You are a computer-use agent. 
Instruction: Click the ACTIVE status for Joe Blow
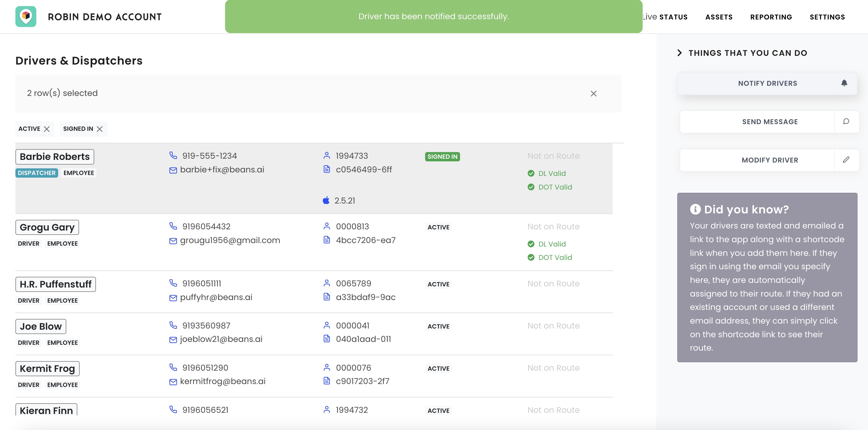pyautogui.click(x=439, y=326)
